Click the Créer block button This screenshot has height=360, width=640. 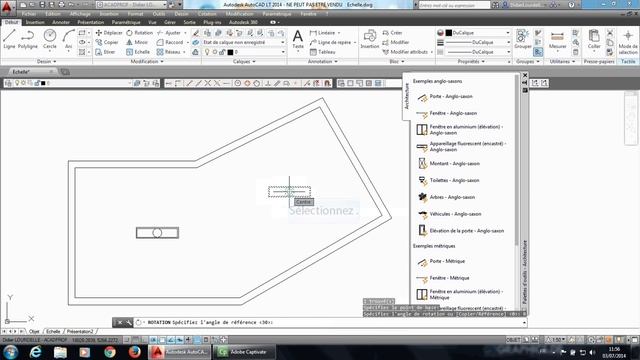pos(392,33)
